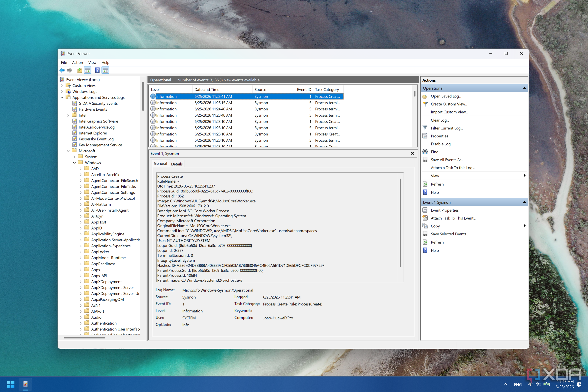The width and height of the screenshot is (588, 392).
Task: Toggle the Show/Hide Action Pane toolbar icon
Action: [106, 70]
